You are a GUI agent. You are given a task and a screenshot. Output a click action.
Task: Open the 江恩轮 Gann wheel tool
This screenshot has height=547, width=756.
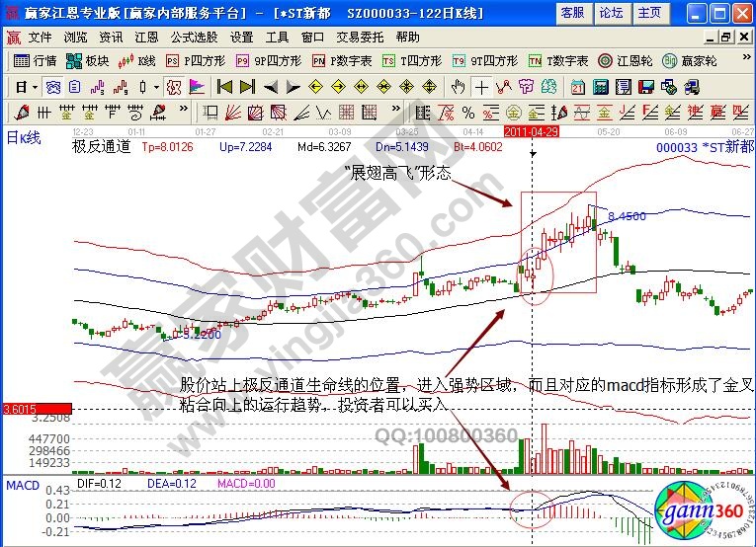(627, 61)
